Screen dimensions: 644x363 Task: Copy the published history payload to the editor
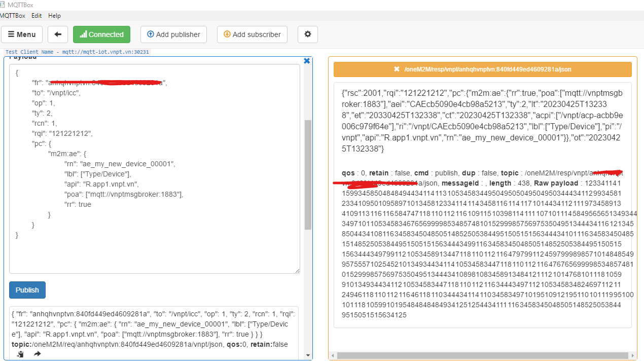pos(20,354)
